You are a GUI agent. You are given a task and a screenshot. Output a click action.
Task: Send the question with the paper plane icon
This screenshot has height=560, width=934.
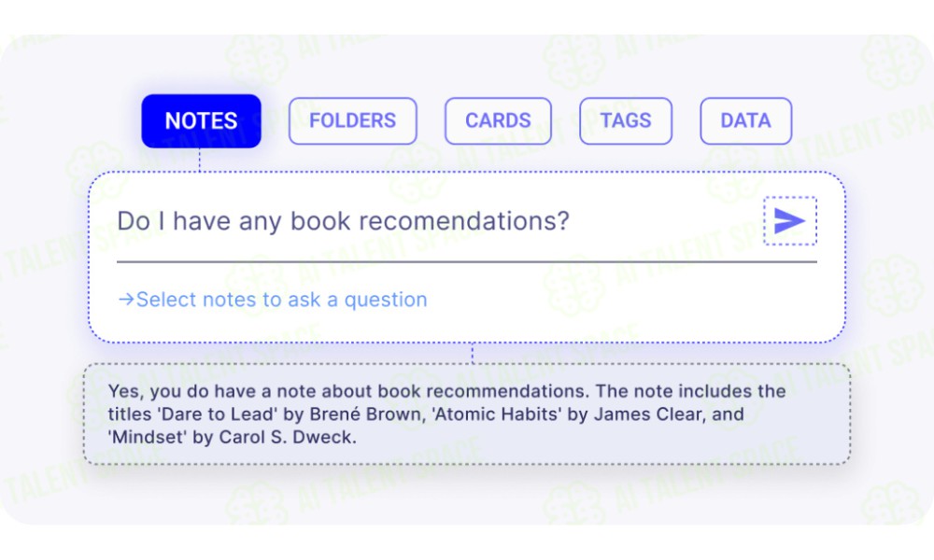tap(790, 221)
